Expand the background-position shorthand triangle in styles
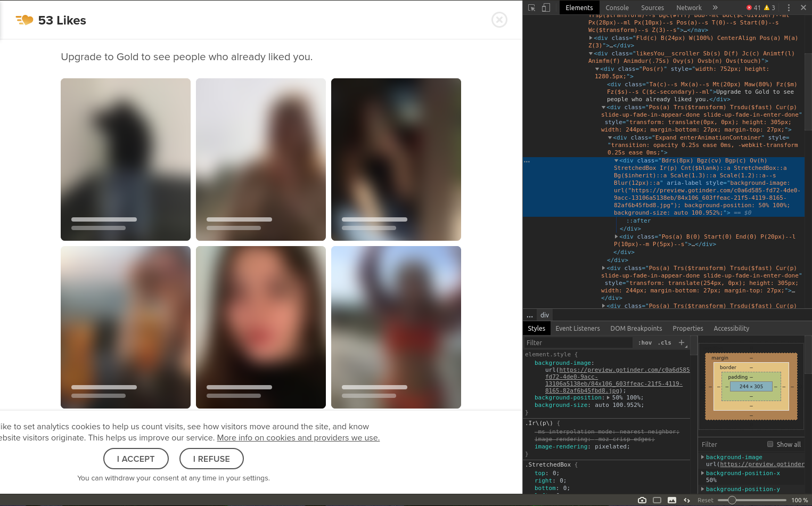This screenshot has width=812, height=506. (x=609, y=397)
